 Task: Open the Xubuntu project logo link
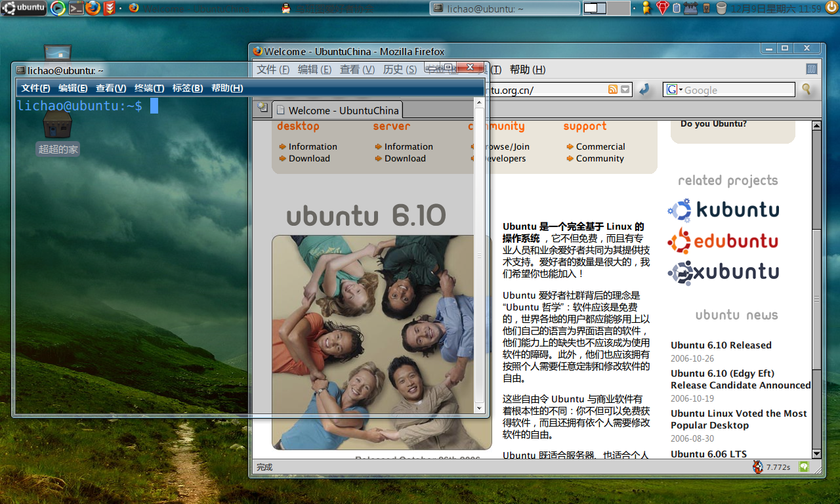coord(723,272)
